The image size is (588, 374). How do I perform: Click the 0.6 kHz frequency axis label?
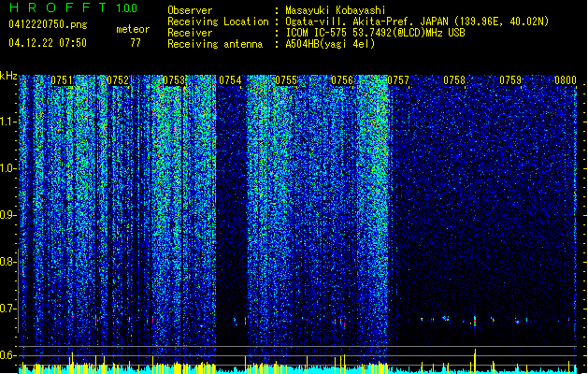[8, 355]
